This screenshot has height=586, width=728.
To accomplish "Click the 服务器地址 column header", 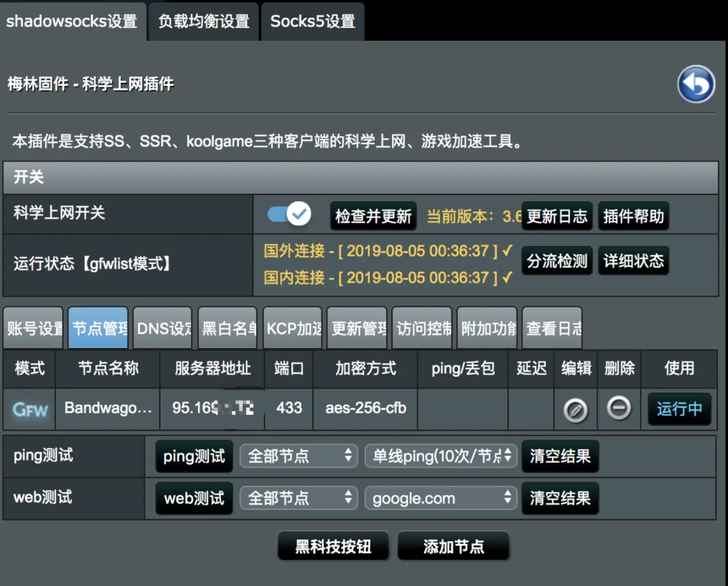I will click(213, 368).
